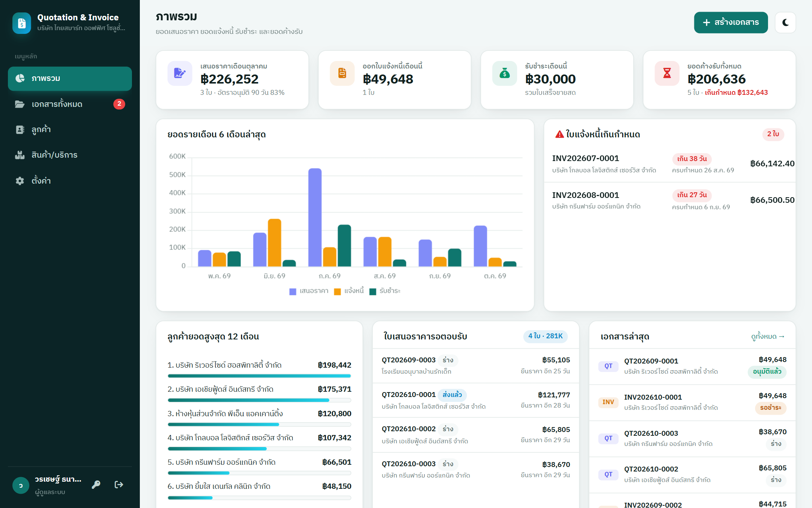Click the ก.ค. 69 เสนอราคา bar
Viewport: 812px width, 508px height.
coord(315,217)
